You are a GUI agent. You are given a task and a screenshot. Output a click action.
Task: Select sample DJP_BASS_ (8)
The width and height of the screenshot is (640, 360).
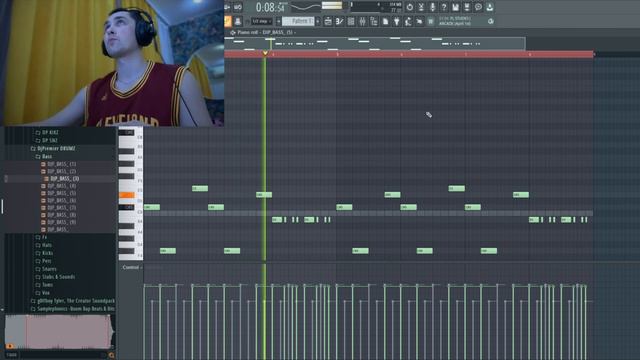click(58, 215)
